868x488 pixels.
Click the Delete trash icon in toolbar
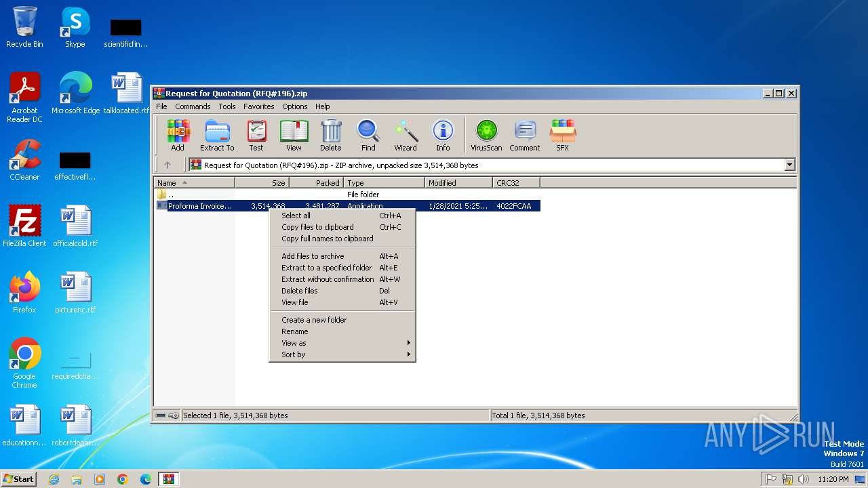click(331, 136)
